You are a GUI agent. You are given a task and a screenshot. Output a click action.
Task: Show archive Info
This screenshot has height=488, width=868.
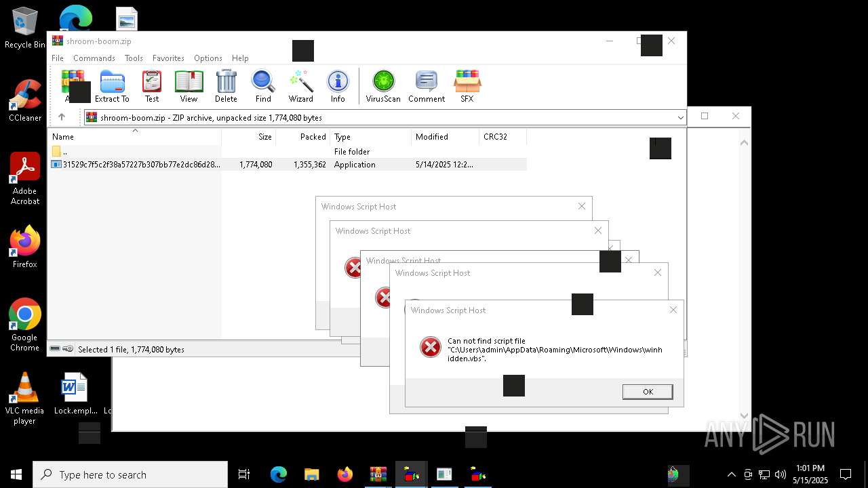pos(338,86)
